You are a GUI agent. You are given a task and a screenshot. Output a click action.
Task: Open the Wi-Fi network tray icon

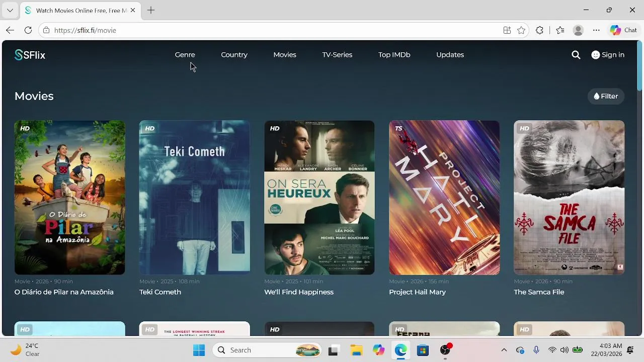pyautogui.click(x=552, y=350)
